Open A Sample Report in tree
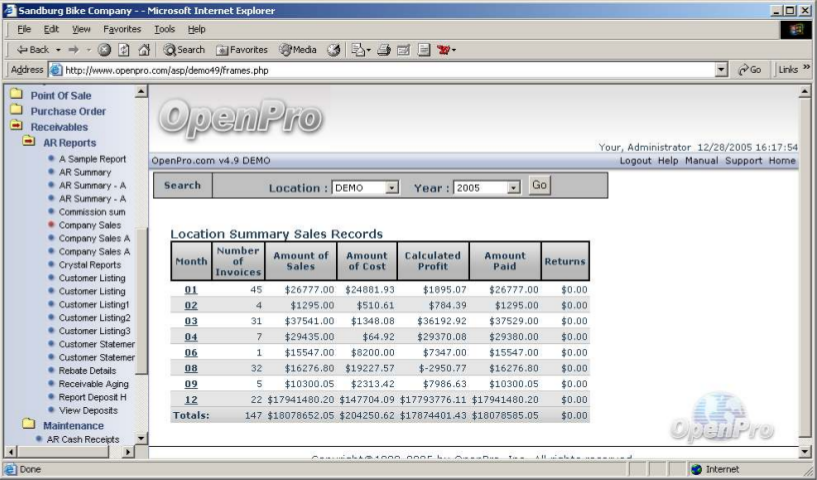This screenshot has height=480, width=817. pyautogui.click(x=92, y=159)
